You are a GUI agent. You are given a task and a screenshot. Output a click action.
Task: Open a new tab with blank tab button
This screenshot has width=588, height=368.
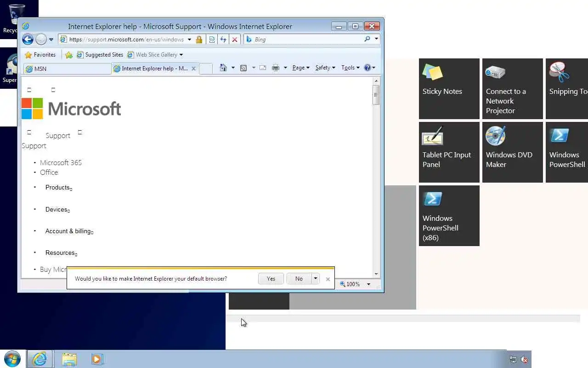click(206, 69)
